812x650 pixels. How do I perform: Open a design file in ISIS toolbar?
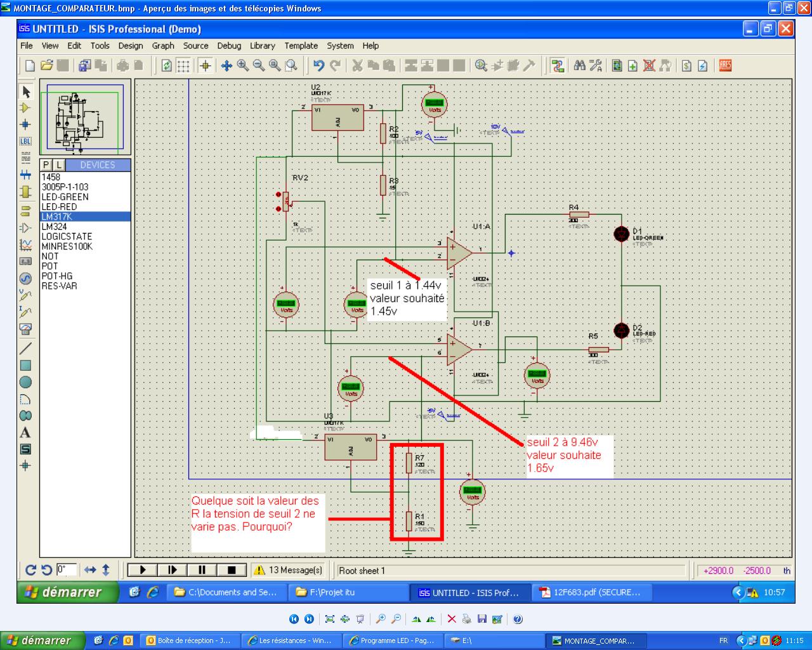tap(46, 65)
